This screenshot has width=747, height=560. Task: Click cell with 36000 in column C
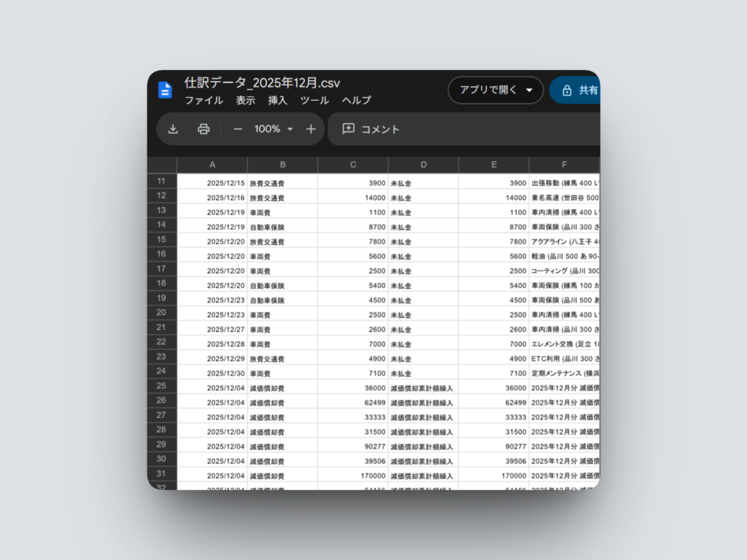[x=353, y=388]
